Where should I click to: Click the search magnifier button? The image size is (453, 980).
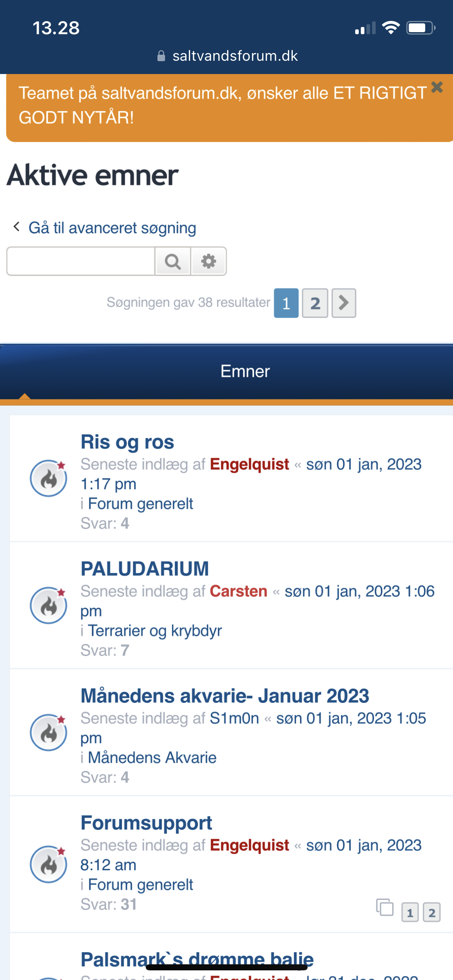pos(173,261)
